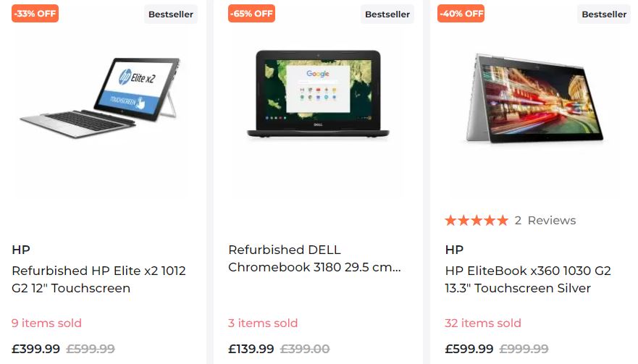Viewport: 638px width, 364px height.
Task: Open HP EliteBook x360 1030 G2 title
Action: click(528, 279)
